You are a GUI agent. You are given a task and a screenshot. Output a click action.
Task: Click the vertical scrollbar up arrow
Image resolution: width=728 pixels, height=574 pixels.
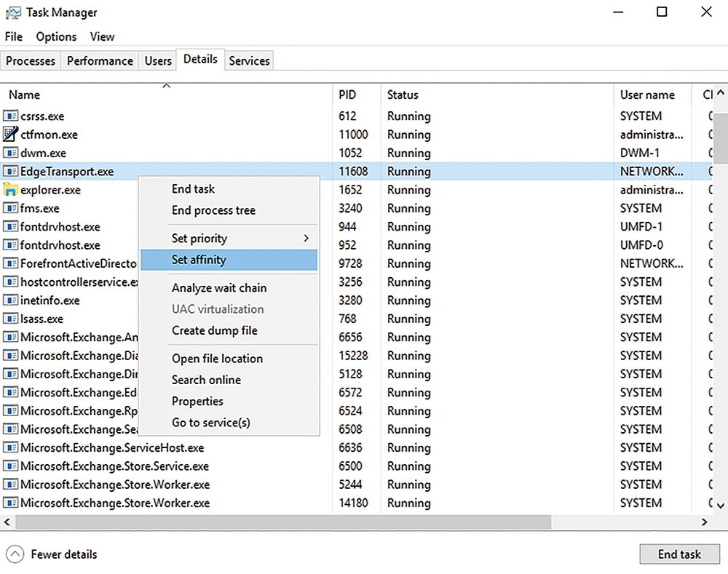(720, 92)
